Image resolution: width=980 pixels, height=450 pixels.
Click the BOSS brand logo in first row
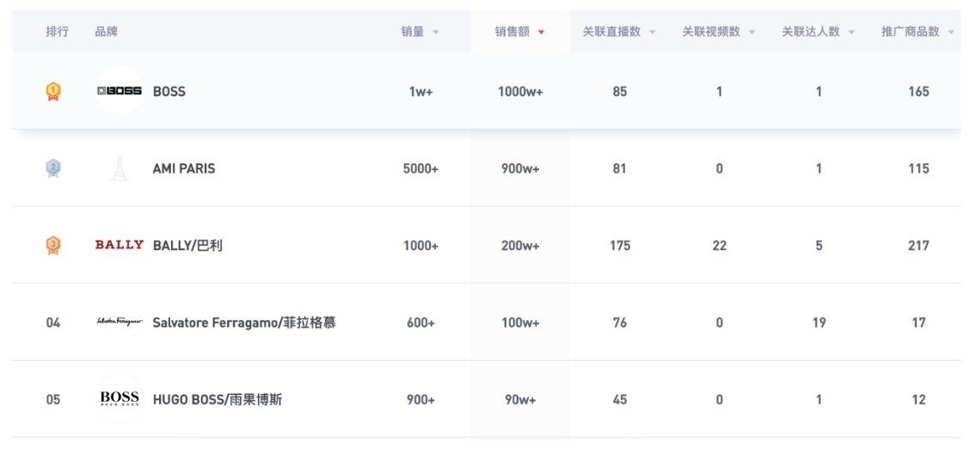coord(119,91)
